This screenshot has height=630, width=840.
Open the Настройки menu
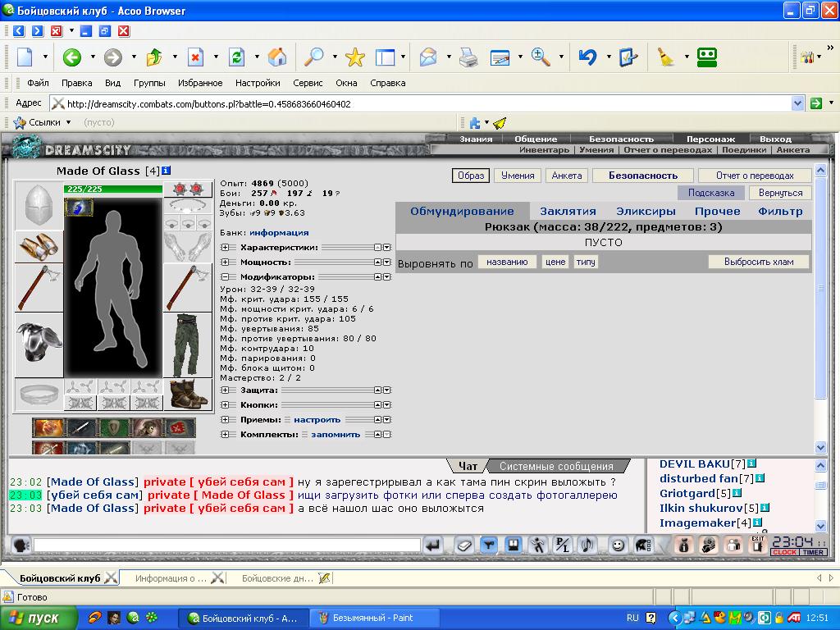coord(258,83)
